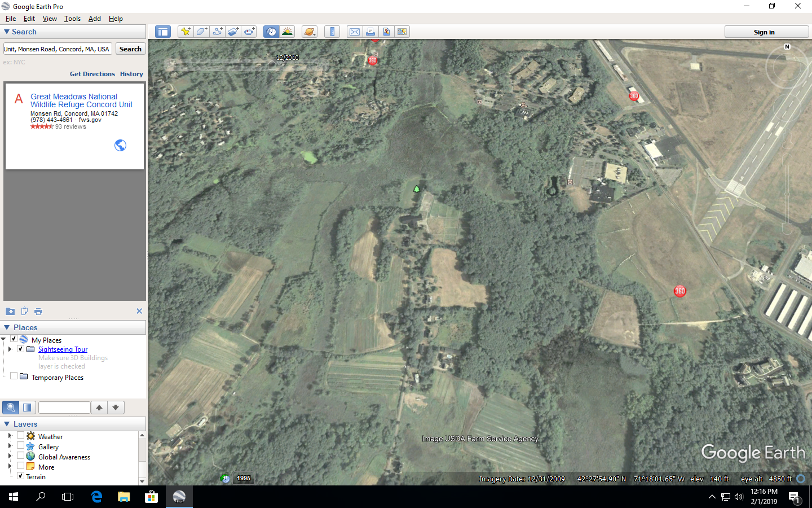Click the Get Directions link
This screenshot has width=812, height=508.
pos(92,74)
